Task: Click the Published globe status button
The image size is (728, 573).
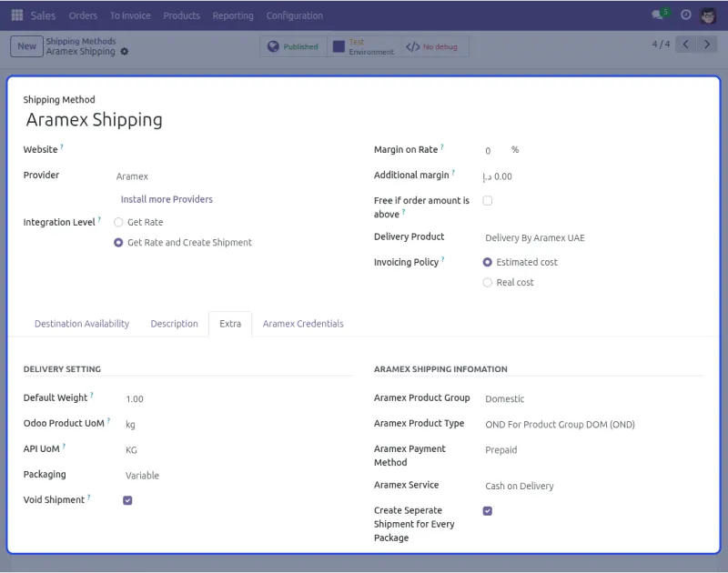Action: (x=293, y=46)
